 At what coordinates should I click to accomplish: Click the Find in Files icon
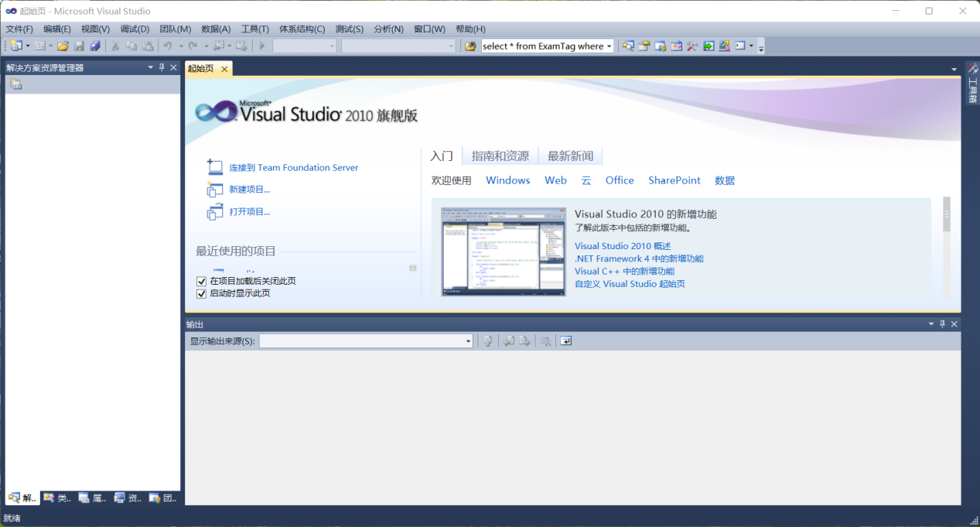tap(470, 46)
